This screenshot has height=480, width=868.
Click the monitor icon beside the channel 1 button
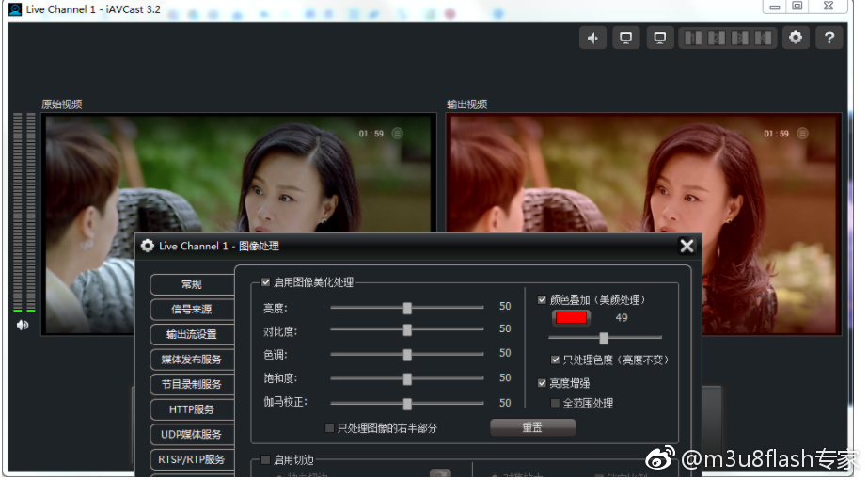coord(660,38)
